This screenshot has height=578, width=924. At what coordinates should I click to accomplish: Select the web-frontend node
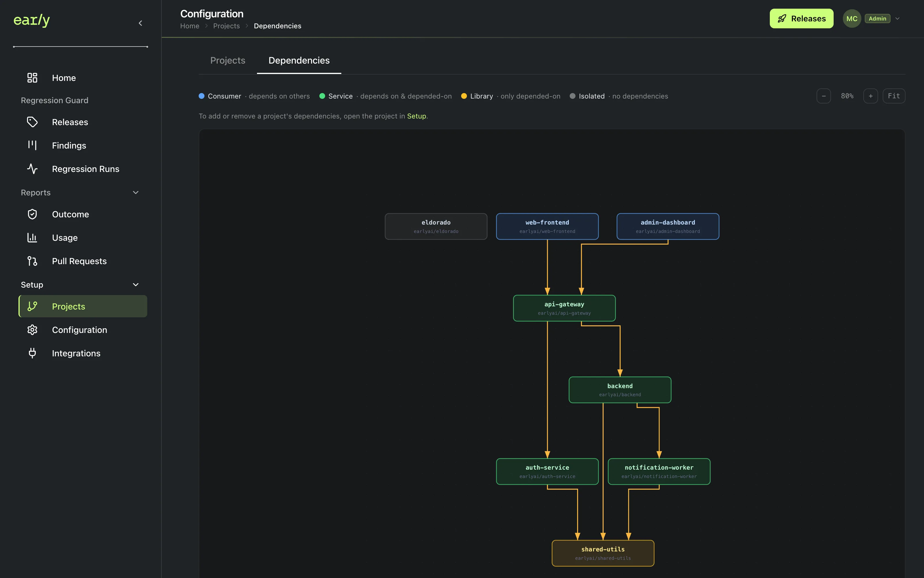(x=547, y=226)
